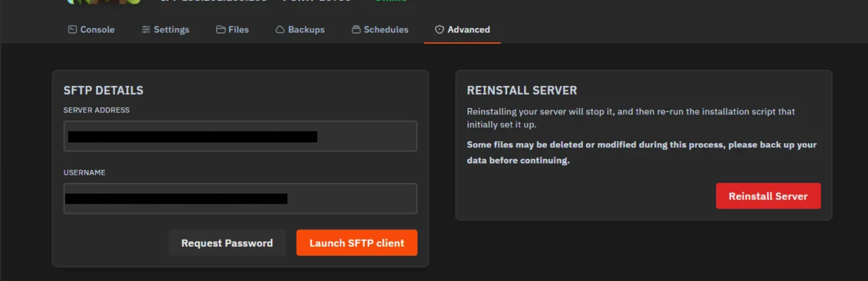Select the Advanced tab label
Screen dimensions: 868x281
(x=468, y=29)
